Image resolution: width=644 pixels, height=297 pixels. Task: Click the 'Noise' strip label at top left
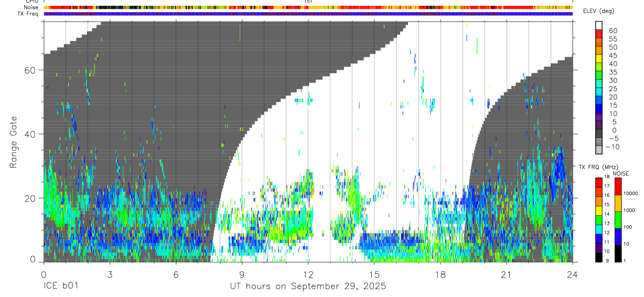[31, 7]
